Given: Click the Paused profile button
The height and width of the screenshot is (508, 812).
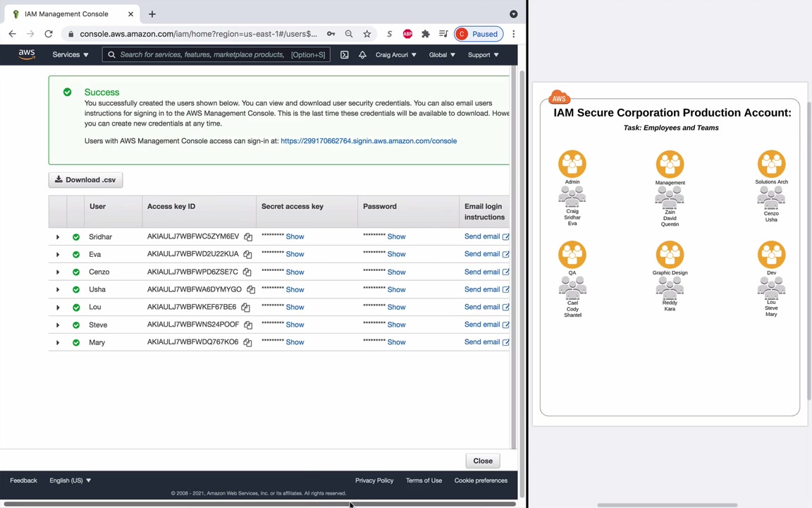Looking at the screenshot, I should point(479,34).
